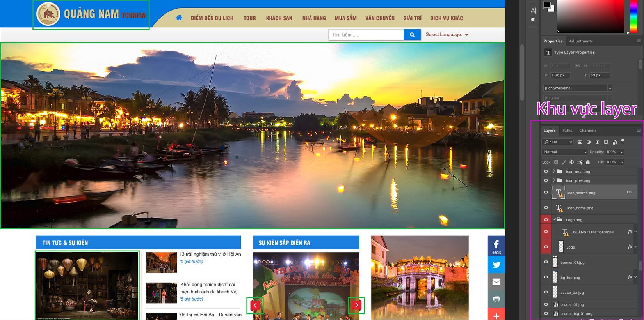Expand effects on QUẢNG NAM TOURISM layer
Screen dimensions: 644x320
pos(636,232)
